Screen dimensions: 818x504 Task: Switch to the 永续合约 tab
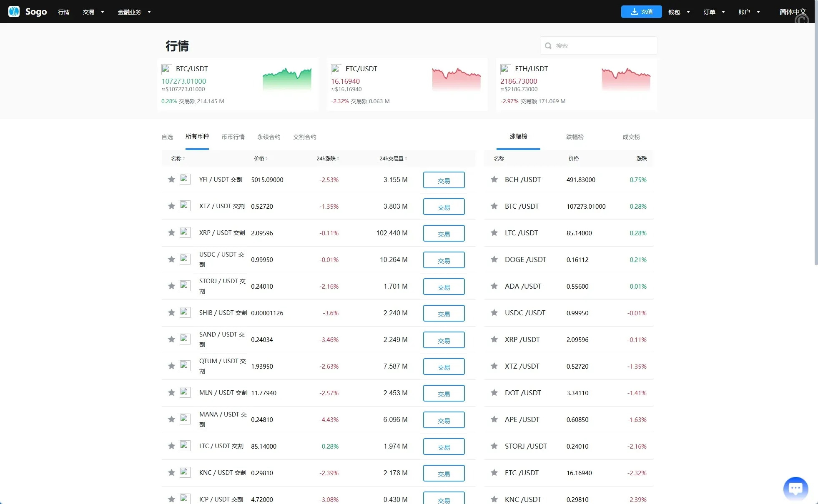(268, 137)
